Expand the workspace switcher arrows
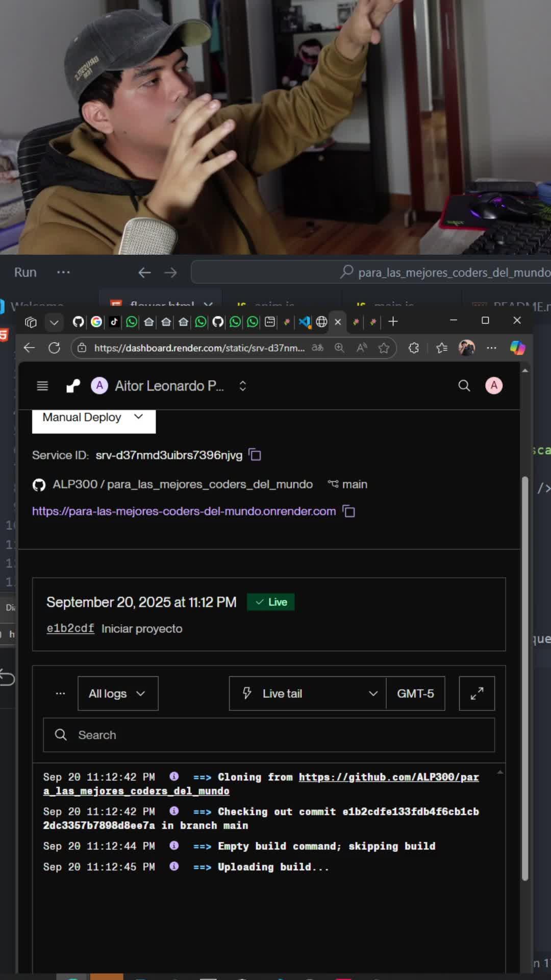Screen dimensions: 551x980 coord(243,386)
